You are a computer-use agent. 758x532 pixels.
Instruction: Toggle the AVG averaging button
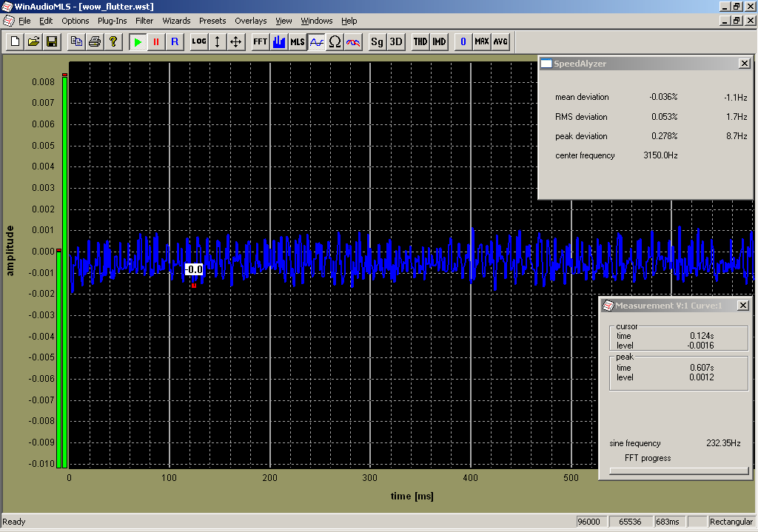pyautogui.click(x=500, y=42)
